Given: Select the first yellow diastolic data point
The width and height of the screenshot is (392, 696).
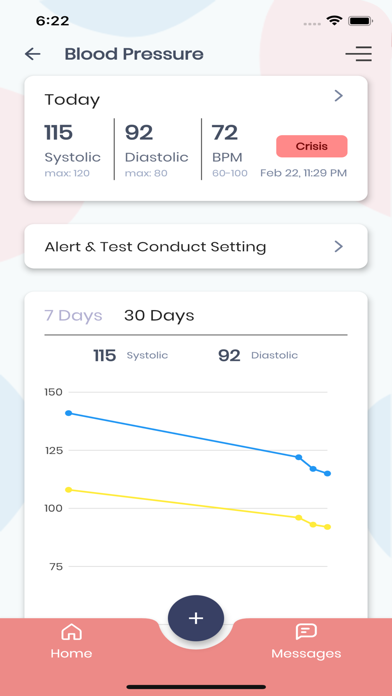Looking at the screenshot, I should tap(68, 490).
